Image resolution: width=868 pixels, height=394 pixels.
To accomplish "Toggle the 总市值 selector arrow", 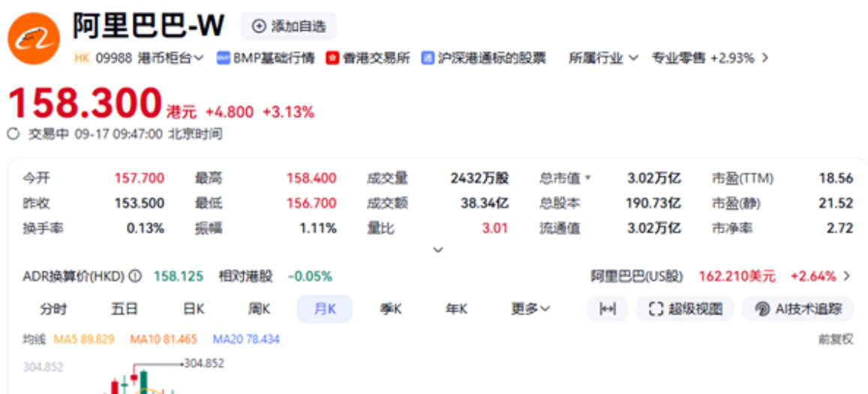I will 588,179.
